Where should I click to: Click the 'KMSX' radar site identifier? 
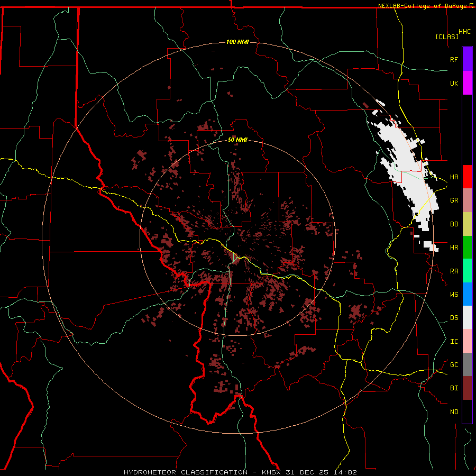pos(271,472)
